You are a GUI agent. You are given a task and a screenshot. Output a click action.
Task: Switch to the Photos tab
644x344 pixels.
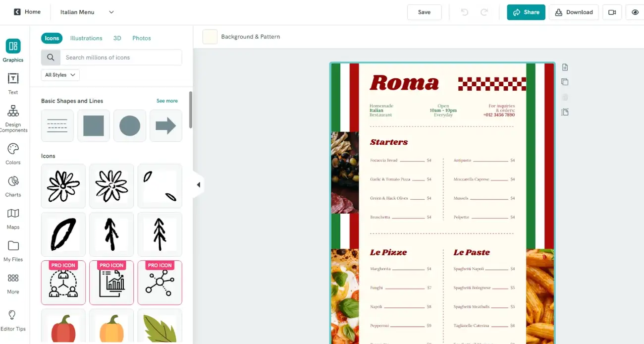pyautogui.click(x=141, y=38)
